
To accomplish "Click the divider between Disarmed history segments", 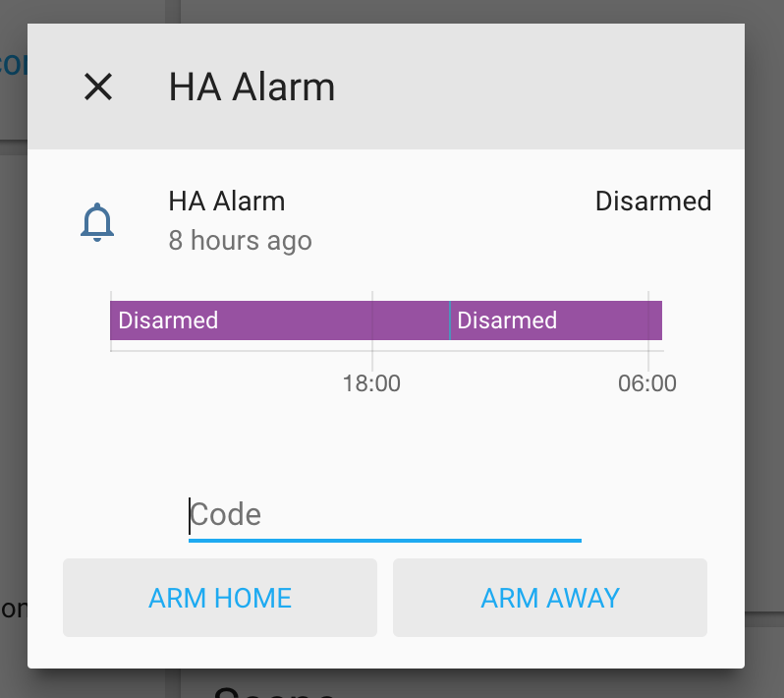I will pos(450,320).
